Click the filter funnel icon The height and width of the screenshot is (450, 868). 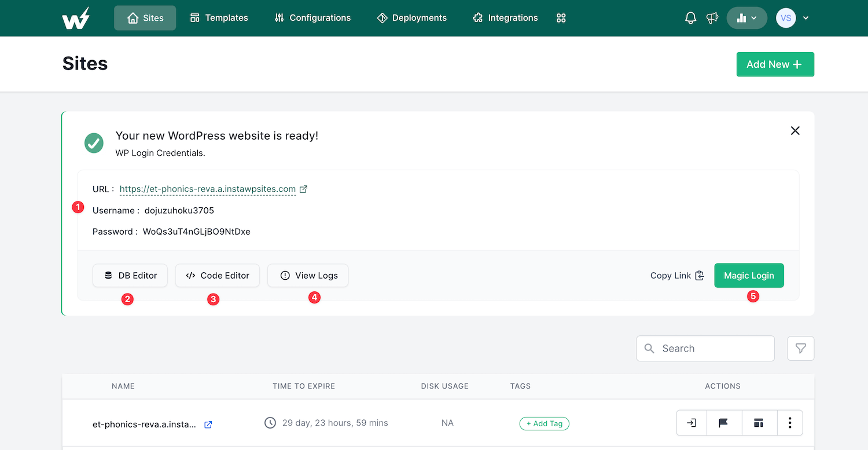point(801,349)
